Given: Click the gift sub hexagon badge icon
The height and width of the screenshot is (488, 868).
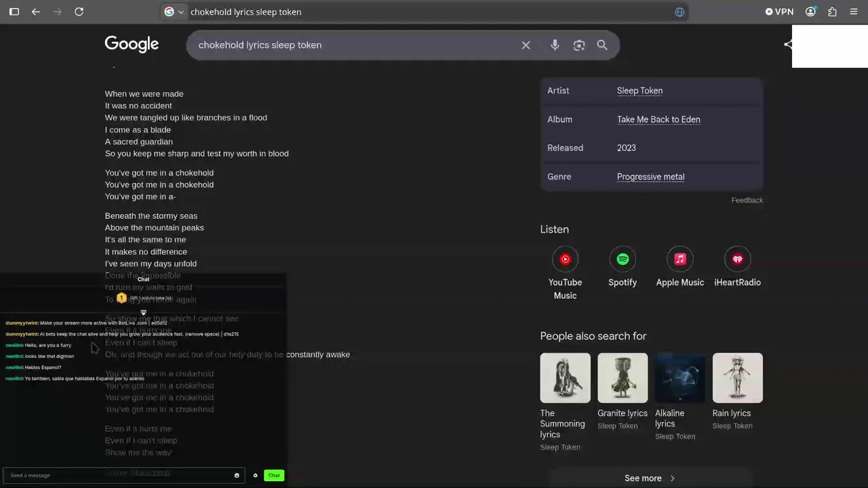Looking at the screenshot, I should [x=121, y=298].
